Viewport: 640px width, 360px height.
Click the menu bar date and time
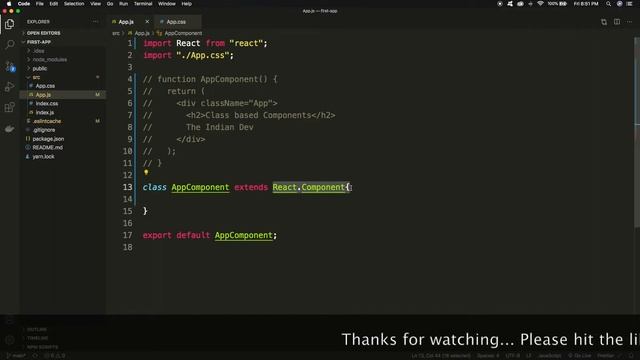pyautogui.click(x=586, y=4)
